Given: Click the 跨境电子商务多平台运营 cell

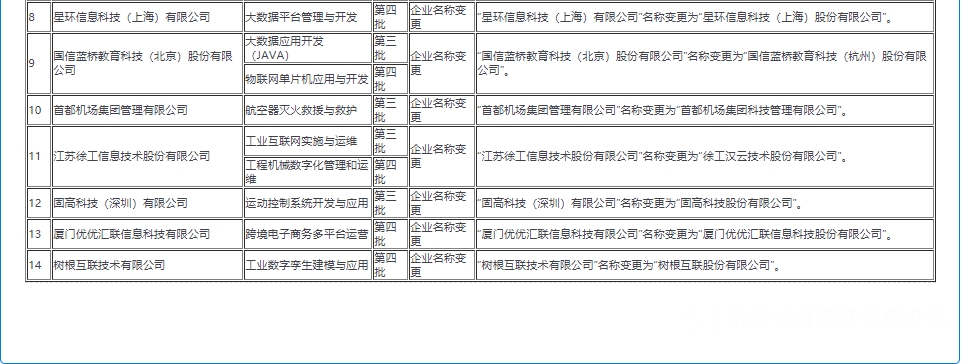Looking at the screenshot, I should [x=308, y=234].
